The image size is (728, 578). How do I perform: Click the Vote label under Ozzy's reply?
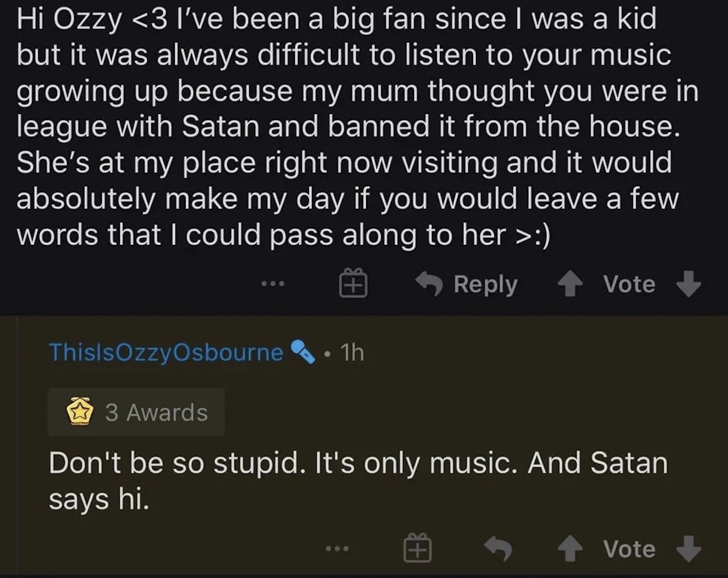click(629, 549)
